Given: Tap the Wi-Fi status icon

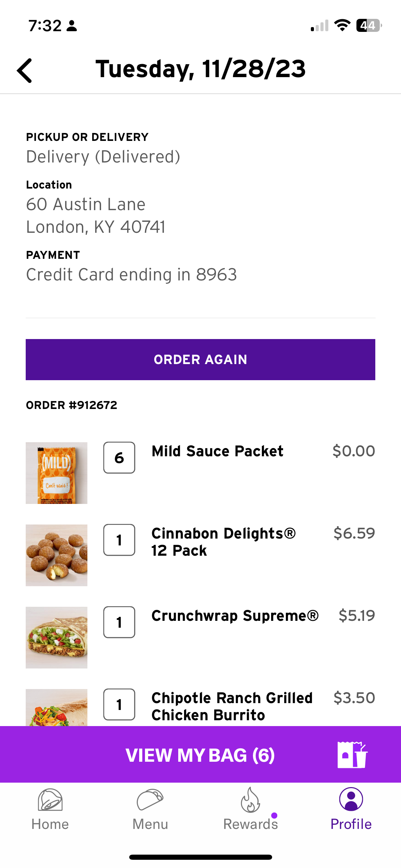Looking at the screenshot, I should [x=342, y=25].
